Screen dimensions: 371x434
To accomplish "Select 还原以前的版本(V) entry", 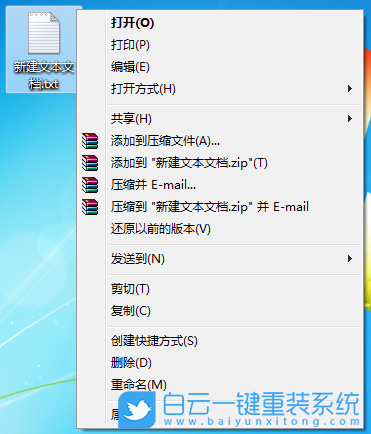I will 220,229.
